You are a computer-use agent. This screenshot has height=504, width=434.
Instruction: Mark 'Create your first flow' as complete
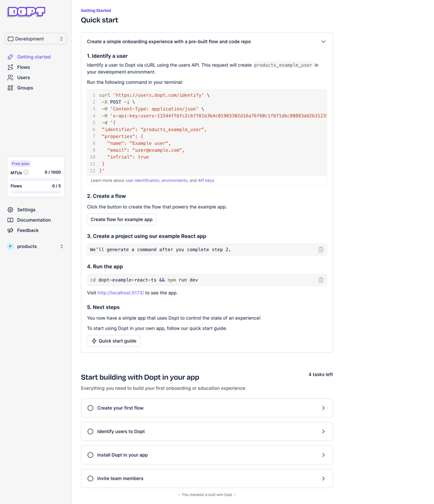point(90,408)
